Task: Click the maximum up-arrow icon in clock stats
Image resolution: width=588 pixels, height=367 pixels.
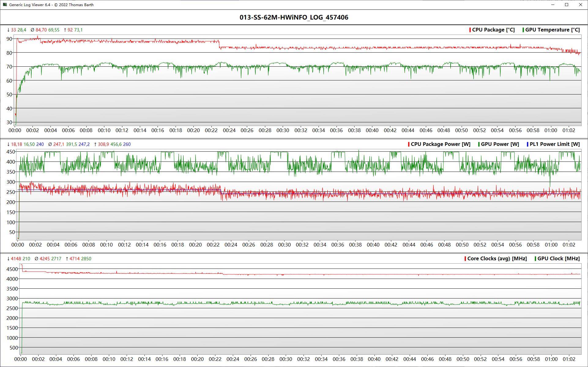Action: pos(67,259)
